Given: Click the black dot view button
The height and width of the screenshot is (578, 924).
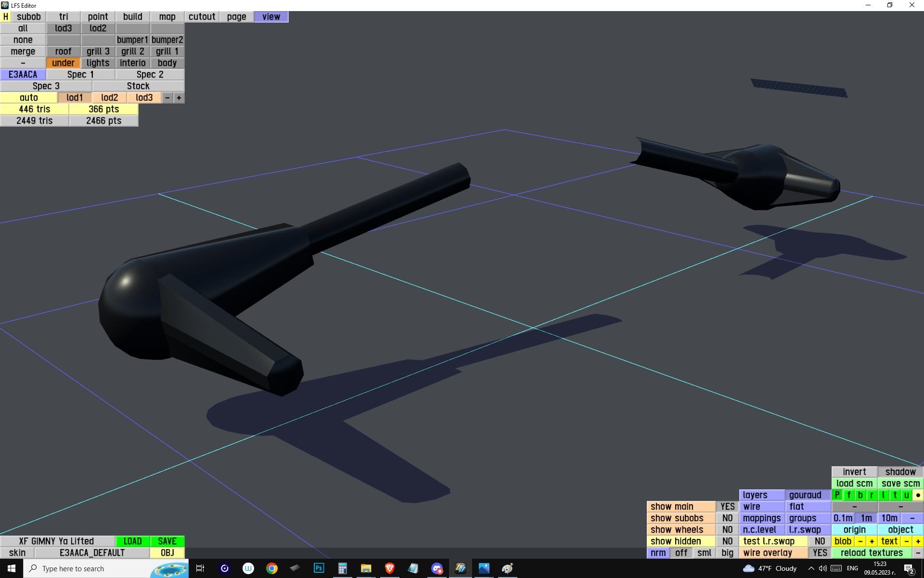Looking at the screenshot, I should pos(918,495).
